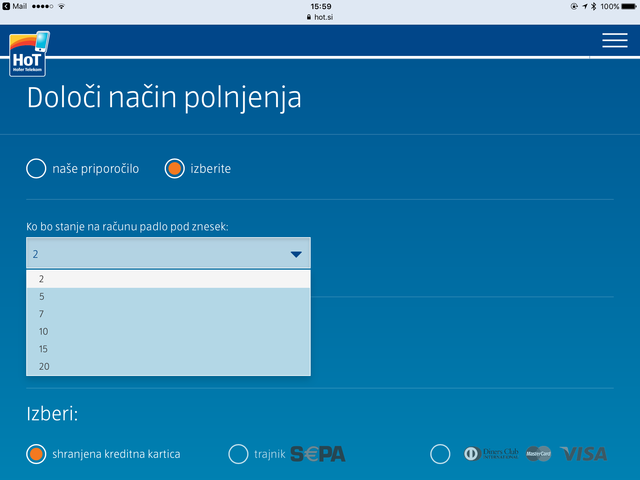Screen dimensions: 640x480
Task: Select the 'naše priporočilo' radio button
Action: pos(36,169)
